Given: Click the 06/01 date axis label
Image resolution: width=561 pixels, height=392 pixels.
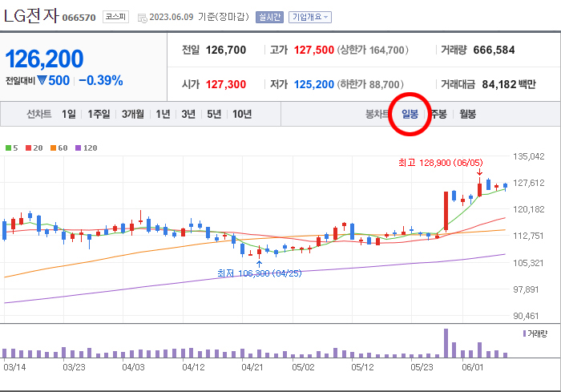Looking at the screenshot, I should (x=472, y=367).
